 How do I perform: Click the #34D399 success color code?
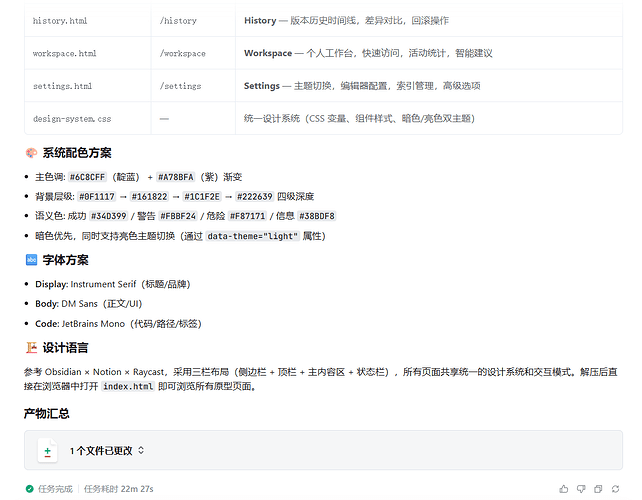(x=109, y=216)
